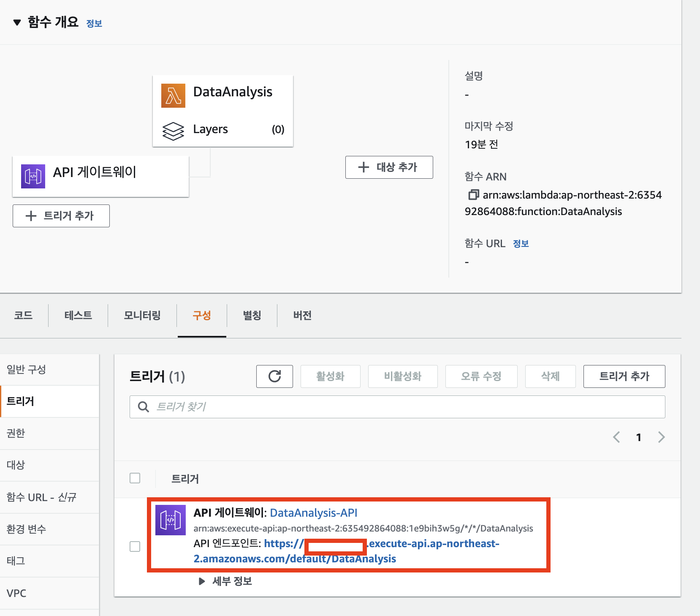The height and width of the screenshot is (616, 700).
Task: Go to next page of triggers
Action: click(661, 437)
